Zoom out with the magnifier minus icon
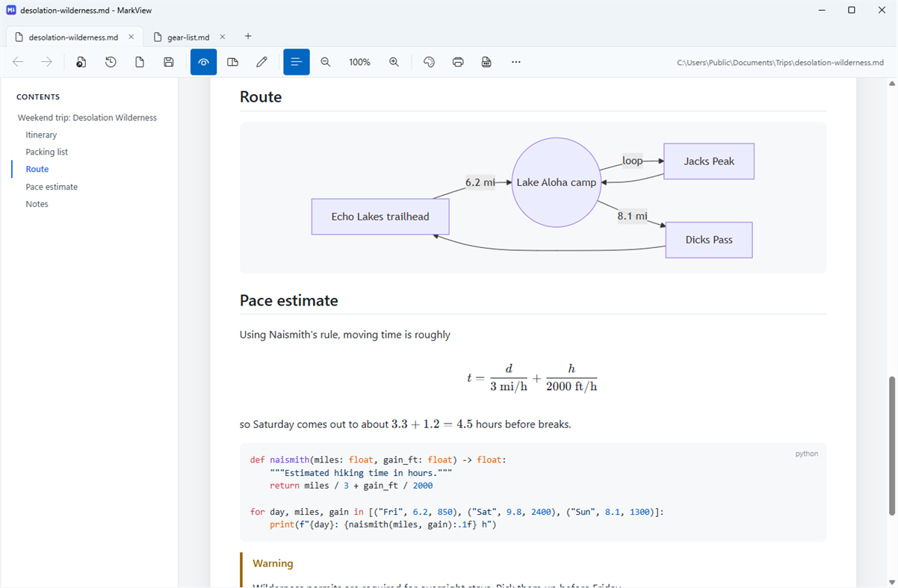The height and width of the screenshot is (588, 898). point(326,62)
